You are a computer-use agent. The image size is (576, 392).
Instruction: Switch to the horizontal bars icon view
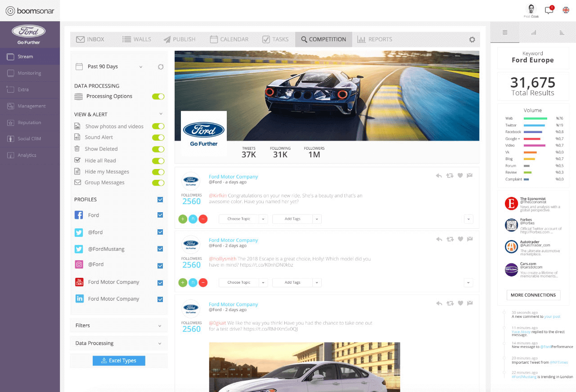pos(562,32)
